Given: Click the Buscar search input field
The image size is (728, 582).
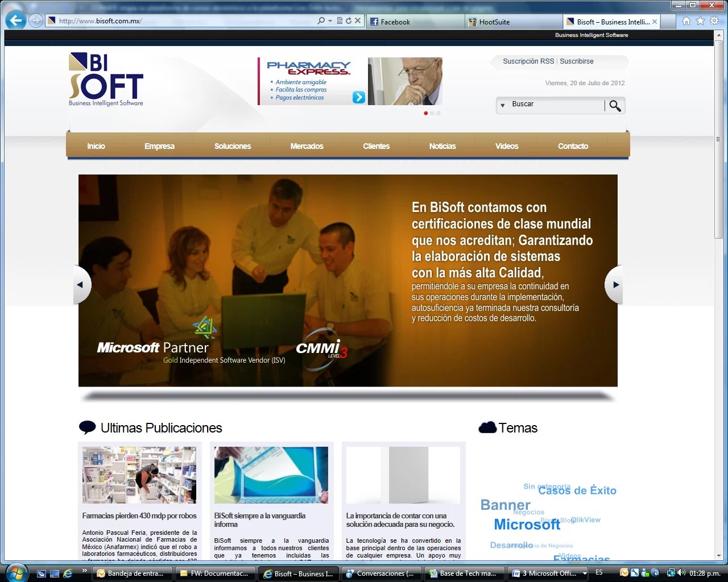Looking at the screenshot, I should (556, 105).
